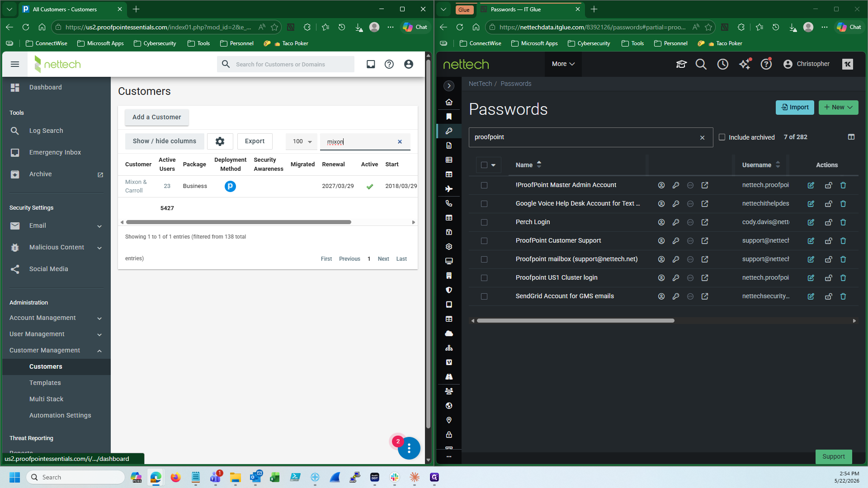The height and width of the screenshot is (488, 868).
Task: Delete the Perch Login password
Action: point(843,222)
